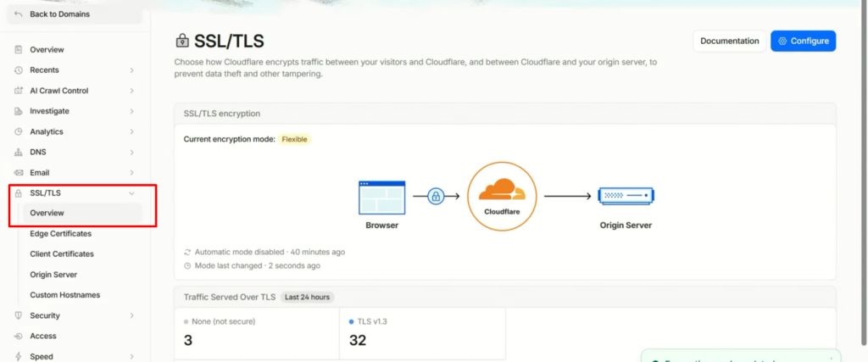
Task: Click the Last 24 hours badge
Action: click(307, 298)
